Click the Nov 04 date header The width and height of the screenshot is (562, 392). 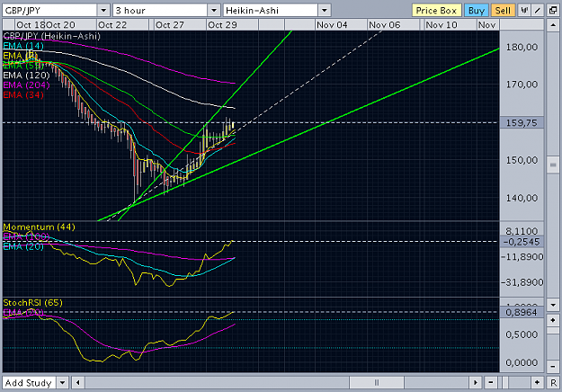click(332, 24)
